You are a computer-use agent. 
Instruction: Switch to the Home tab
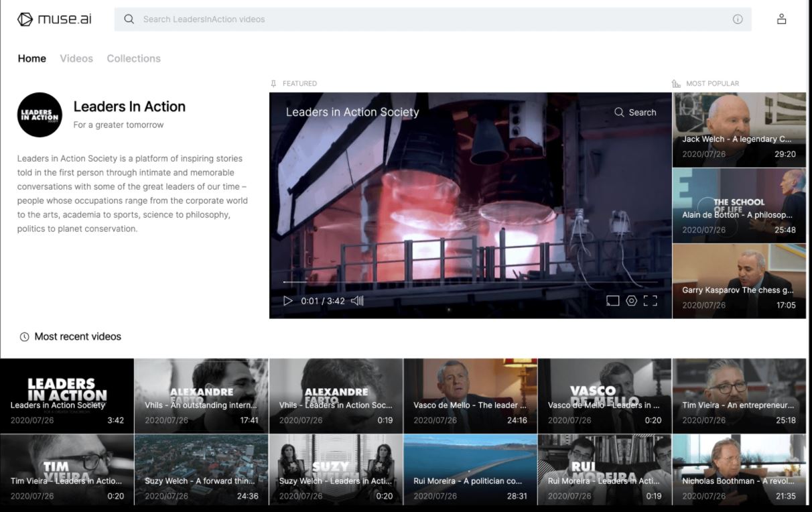pyautogui.click(x=32, y=58)
